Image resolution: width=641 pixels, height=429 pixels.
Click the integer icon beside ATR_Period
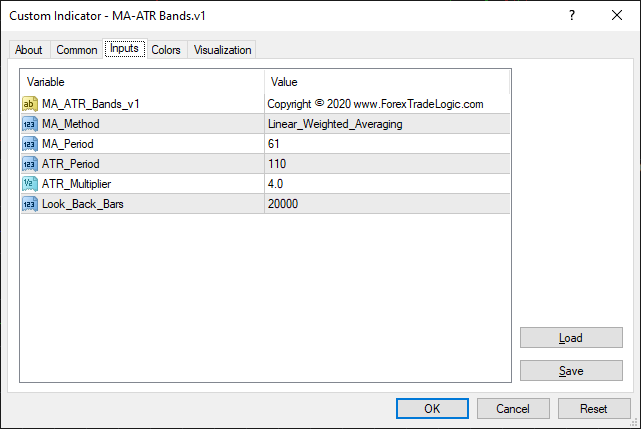tap(30, 164)
